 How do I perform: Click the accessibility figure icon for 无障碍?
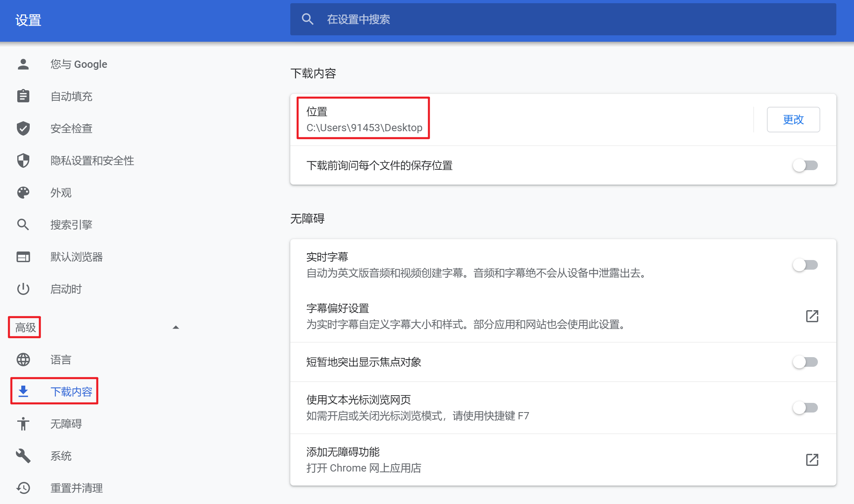tap(23, 424)
